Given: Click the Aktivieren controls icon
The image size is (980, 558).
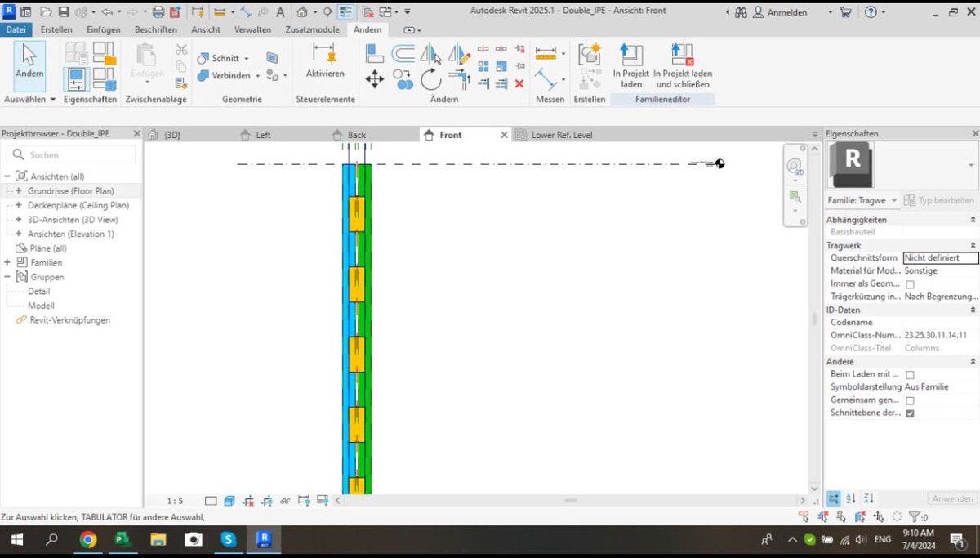Looking at the screenshot, I should pos(325,55).
